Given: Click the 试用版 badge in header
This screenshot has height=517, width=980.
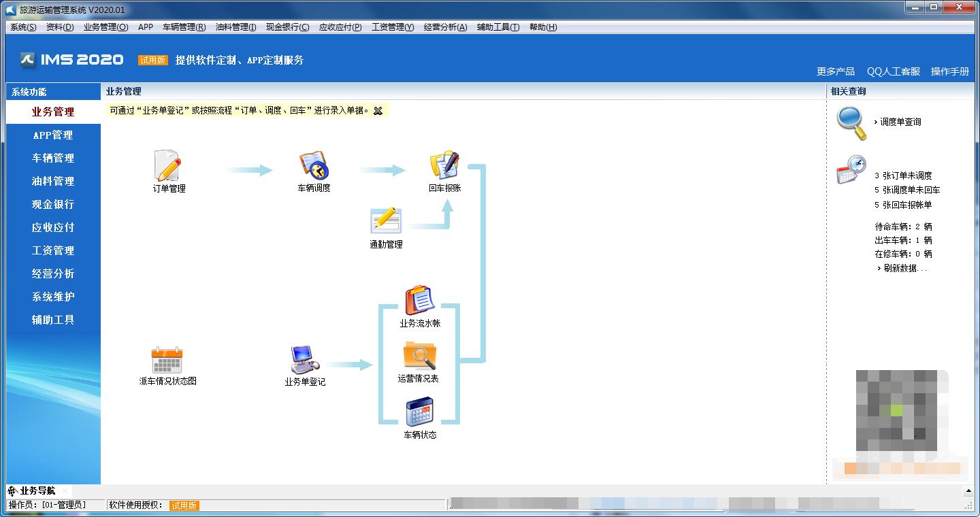Looking at the screenshot, I should pyautogui.click(x=153, y=60).
